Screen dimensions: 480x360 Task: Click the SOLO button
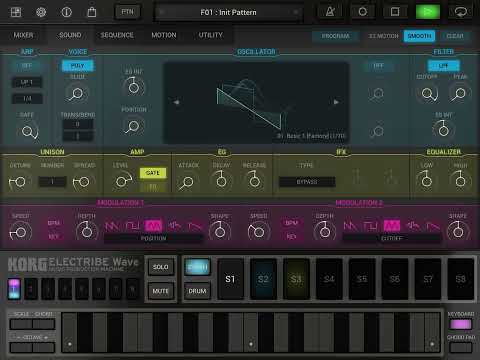point(160,267)
